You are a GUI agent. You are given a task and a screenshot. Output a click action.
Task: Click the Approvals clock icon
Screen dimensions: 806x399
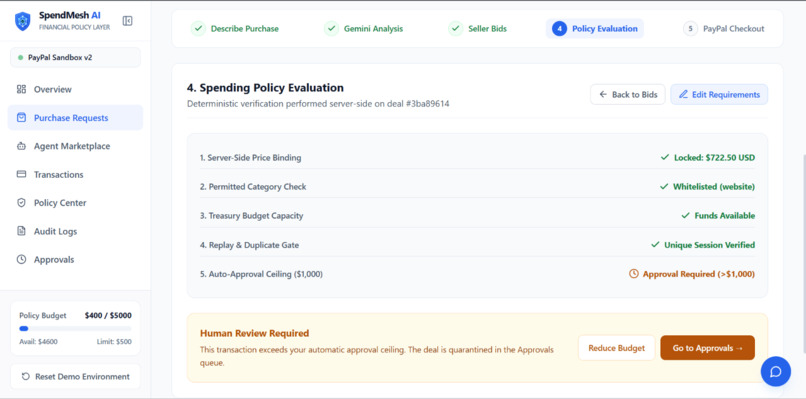[21, 260]
